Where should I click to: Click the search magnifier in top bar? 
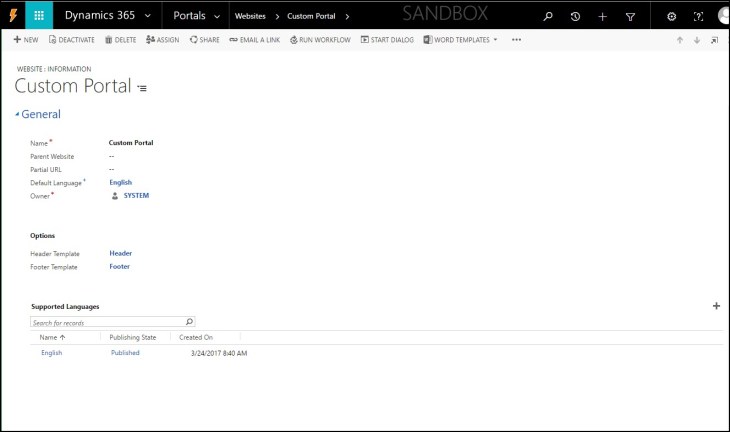click(x=547, y=17)
